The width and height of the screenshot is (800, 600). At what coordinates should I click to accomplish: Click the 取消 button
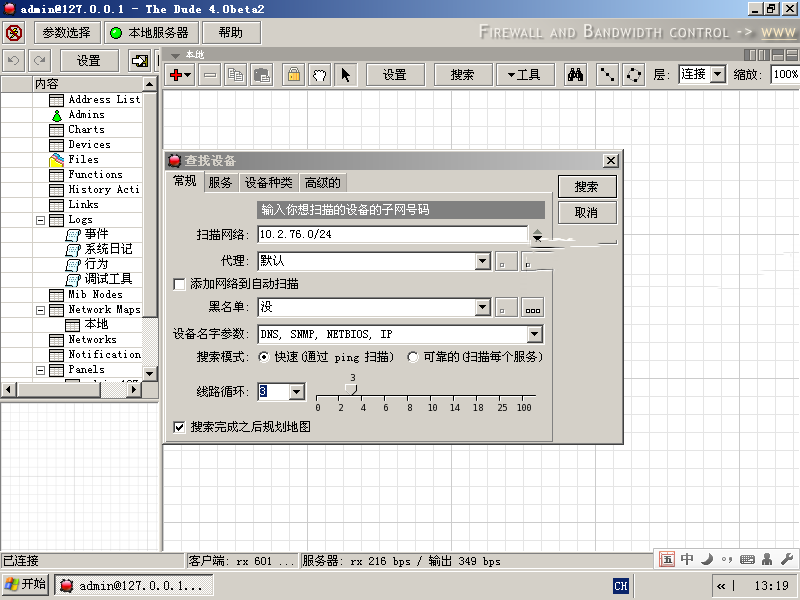tap(586, 213)
